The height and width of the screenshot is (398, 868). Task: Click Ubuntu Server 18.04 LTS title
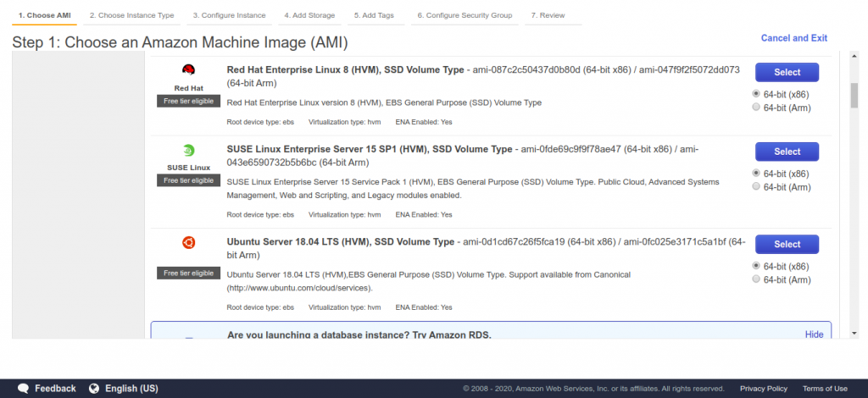[341, 241]
